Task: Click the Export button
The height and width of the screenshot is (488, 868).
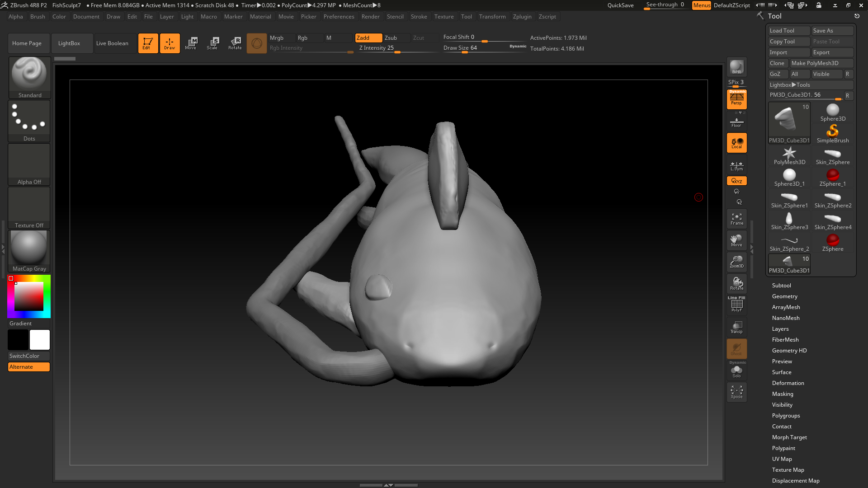Action: point(832,52)
